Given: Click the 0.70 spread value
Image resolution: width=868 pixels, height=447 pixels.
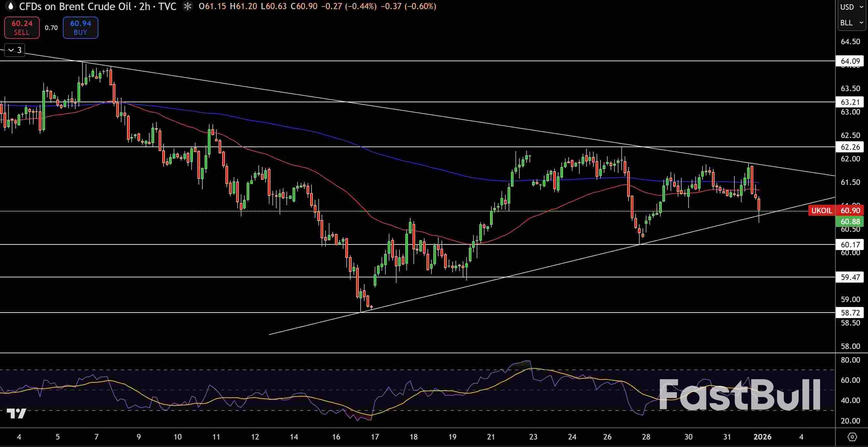Looking at the screenshot, I should tap(51, 28).
